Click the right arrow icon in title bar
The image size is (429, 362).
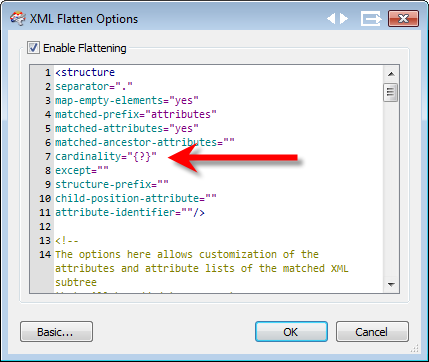(344, 19)
